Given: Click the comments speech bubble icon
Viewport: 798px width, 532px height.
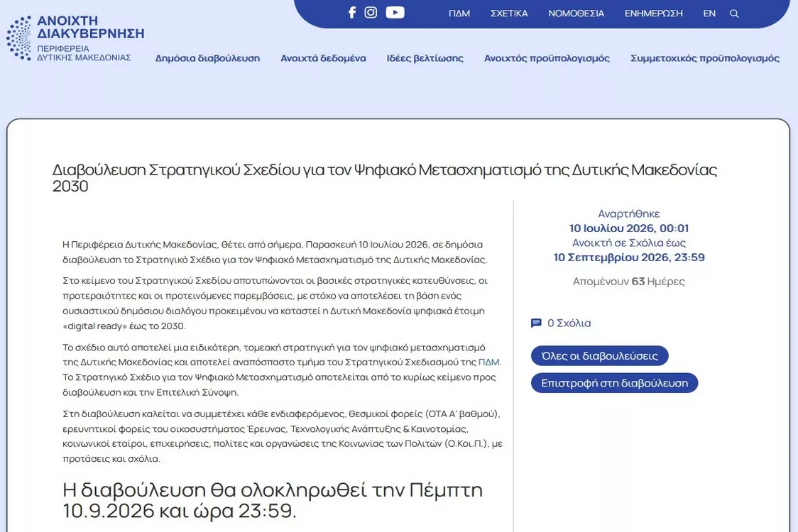Looking at the screenshot, I should (x=536, y=323).
